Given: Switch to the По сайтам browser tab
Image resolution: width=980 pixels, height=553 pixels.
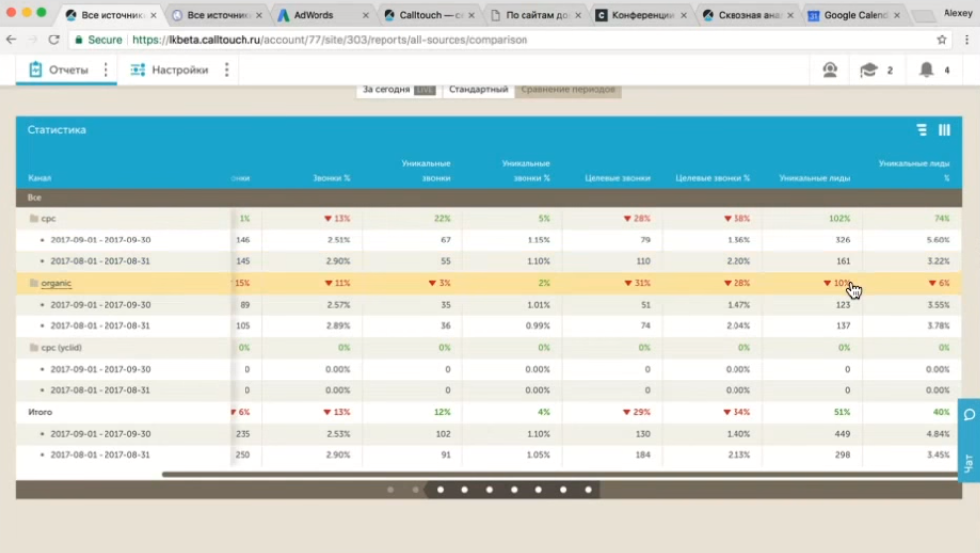Looking at the screenshot, I should click(x=537, y=15).
